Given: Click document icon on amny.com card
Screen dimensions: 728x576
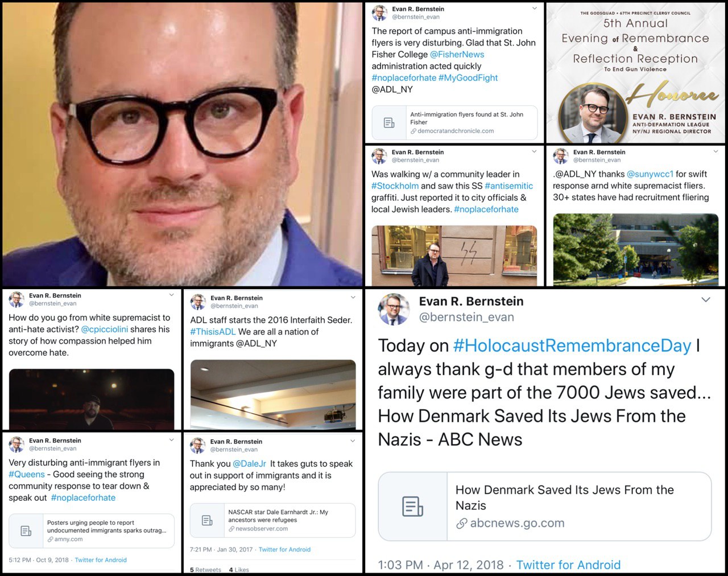Looking at the screenshot, I should click(26, 530).
